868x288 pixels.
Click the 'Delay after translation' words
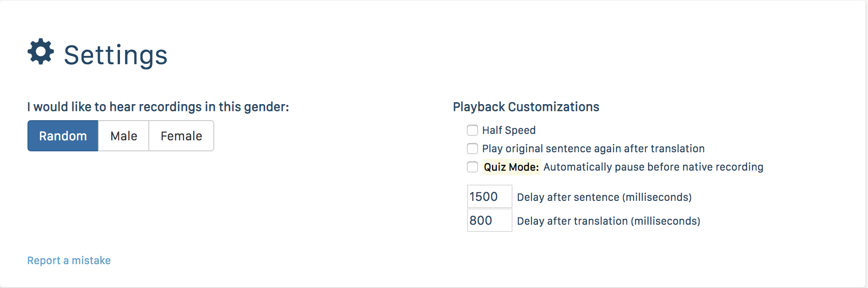(572, 221)
